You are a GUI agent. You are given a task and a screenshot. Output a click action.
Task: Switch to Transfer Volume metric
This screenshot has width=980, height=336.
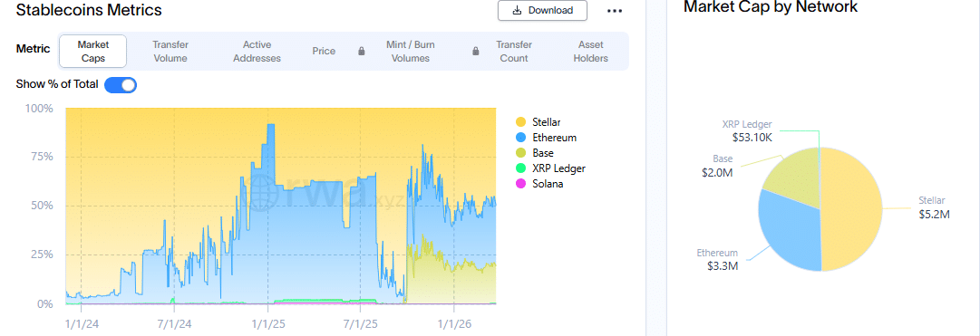coord(170,52)
